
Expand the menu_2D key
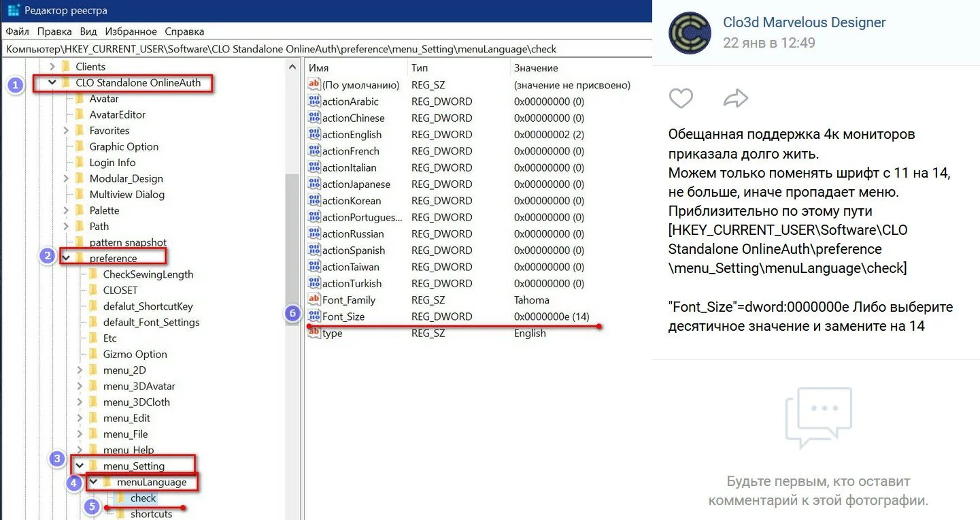pos(80,370)
